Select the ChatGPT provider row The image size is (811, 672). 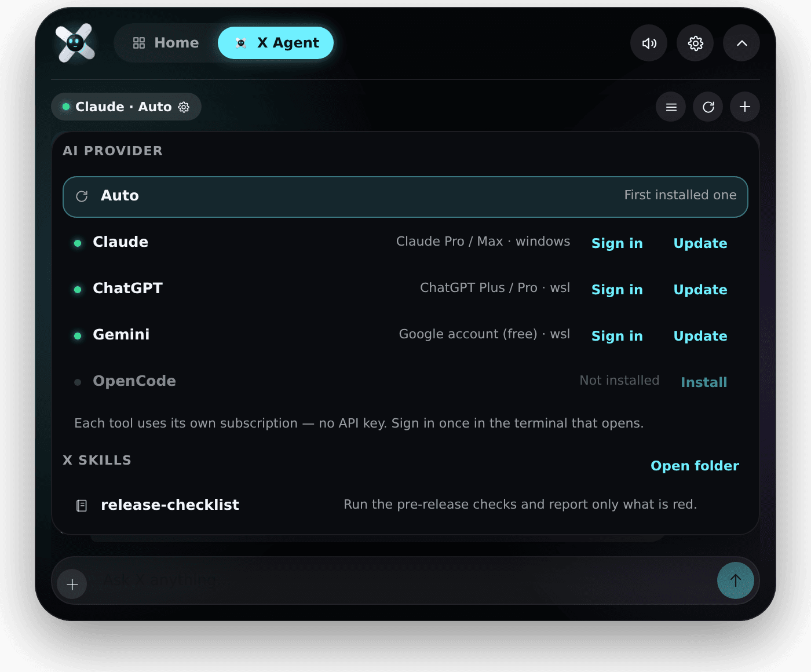(x=405, y=288)
